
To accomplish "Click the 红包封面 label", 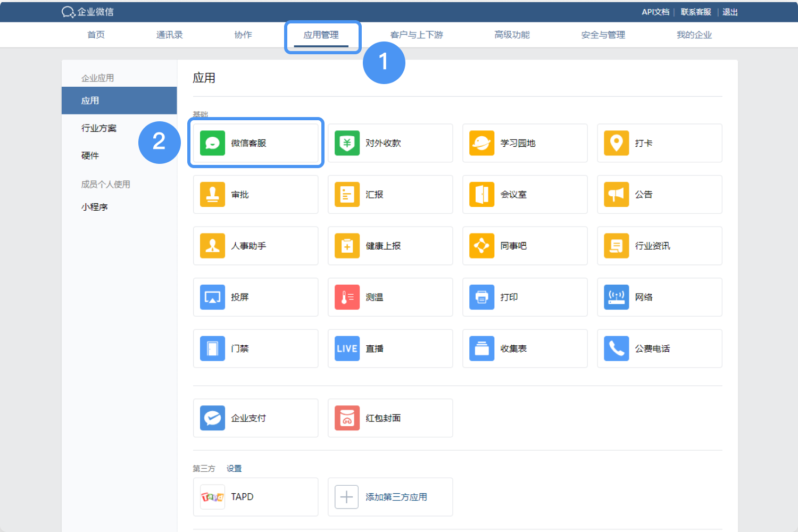I will tap(383, 418).
